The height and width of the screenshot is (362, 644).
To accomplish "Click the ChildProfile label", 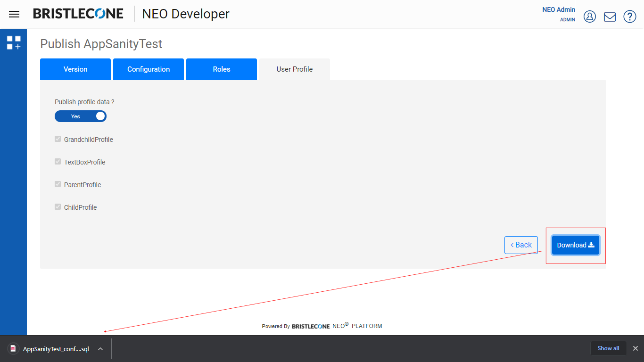I will click(81, 207).
